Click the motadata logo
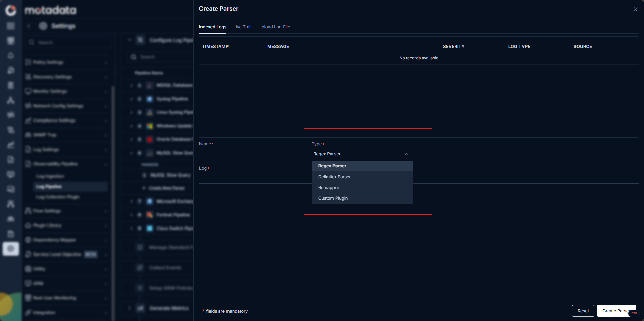The width and height of the screenshot is (644, 321). click(x=51, y=10)
